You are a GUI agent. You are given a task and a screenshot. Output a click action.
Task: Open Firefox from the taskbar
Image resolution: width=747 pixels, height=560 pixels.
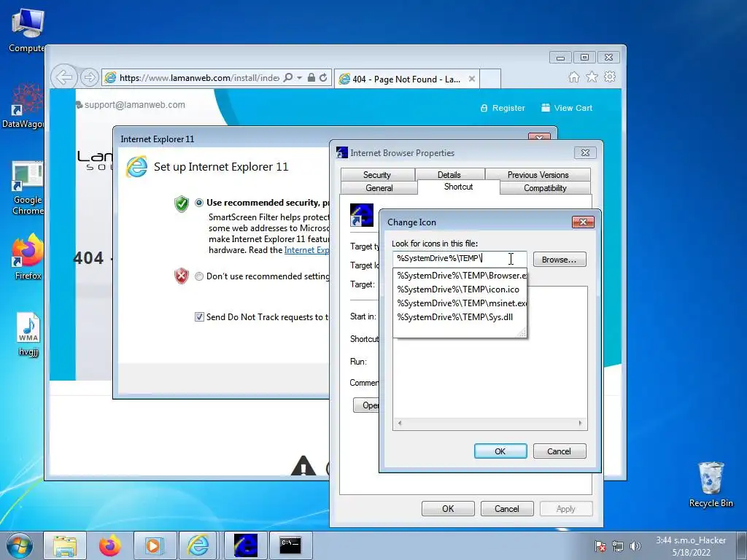[x=109, y=545]
